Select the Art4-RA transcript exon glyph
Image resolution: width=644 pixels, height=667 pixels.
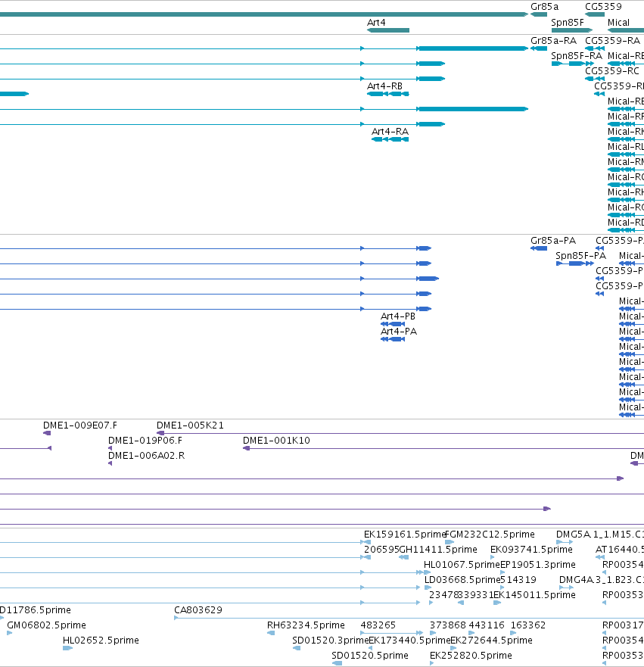(390, 139)
